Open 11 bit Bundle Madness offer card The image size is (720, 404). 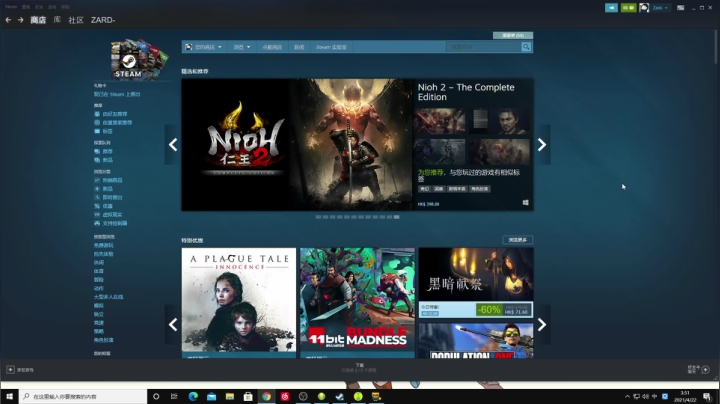(357, 303)
